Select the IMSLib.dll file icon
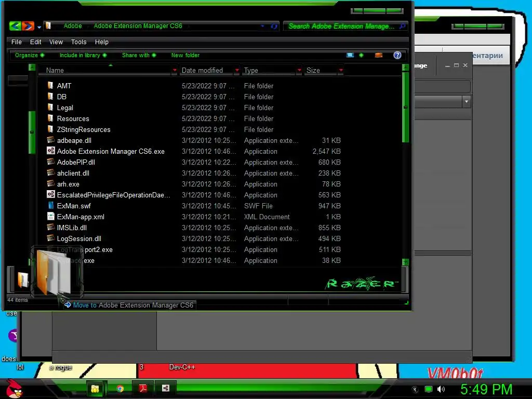The image size is (532, 399). [50, 227]
